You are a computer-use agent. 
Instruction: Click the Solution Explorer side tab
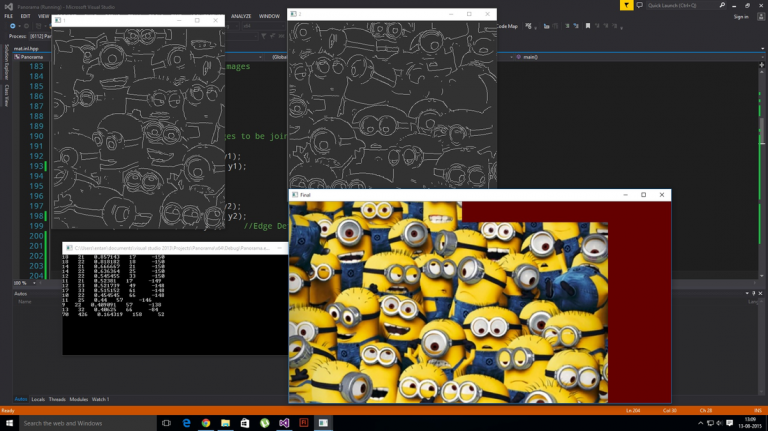(6, 61)
